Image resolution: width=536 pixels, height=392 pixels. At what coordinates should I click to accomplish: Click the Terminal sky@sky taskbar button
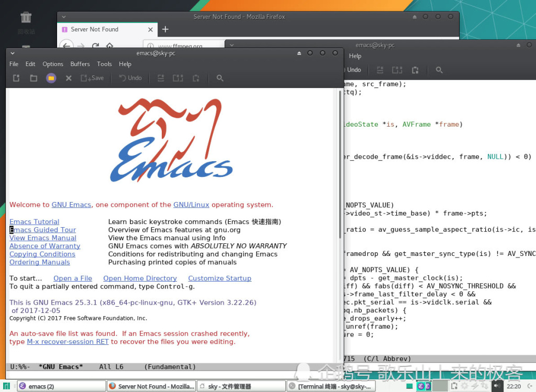(331, 386)
